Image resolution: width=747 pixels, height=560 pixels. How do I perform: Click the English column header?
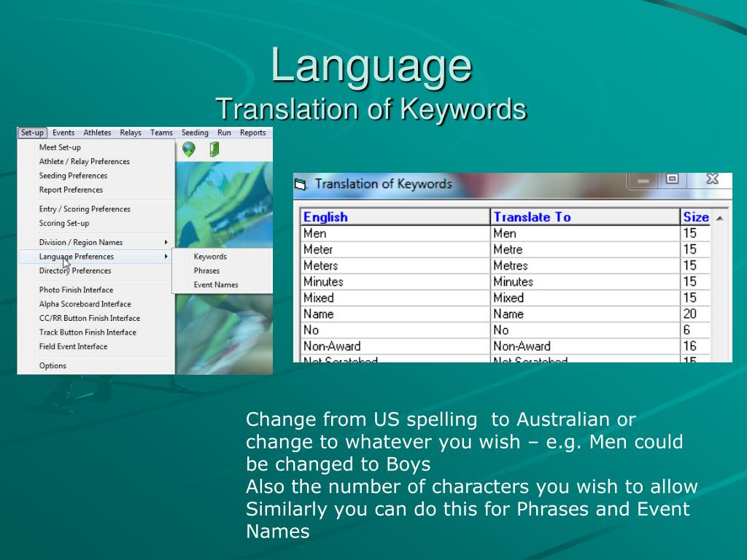[x=395, y=217]
